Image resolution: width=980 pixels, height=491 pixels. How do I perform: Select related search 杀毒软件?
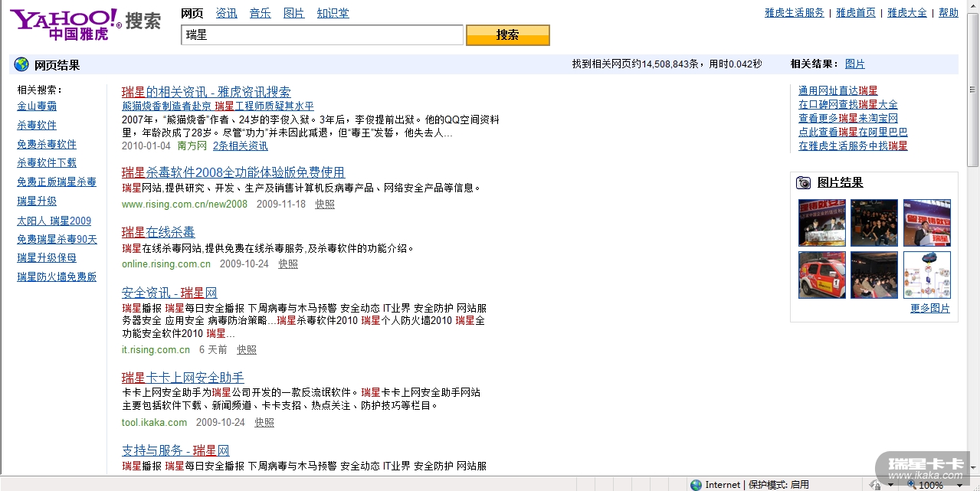tap(37, 126)
